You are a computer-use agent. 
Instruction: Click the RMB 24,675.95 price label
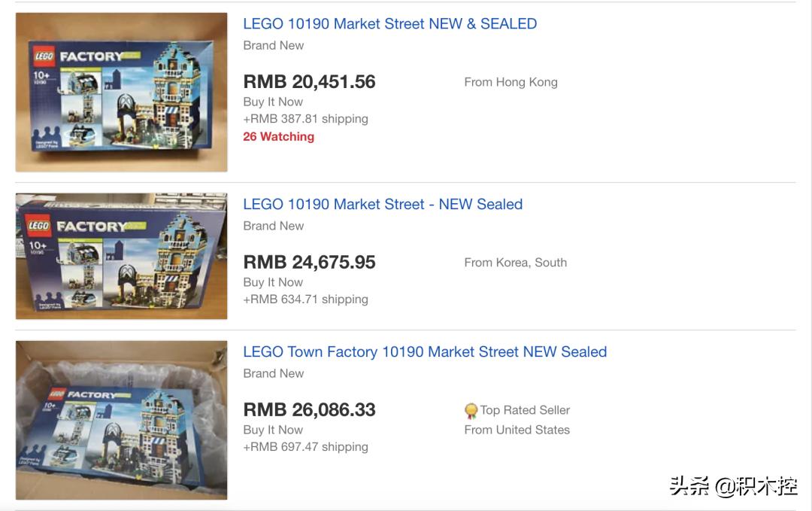click(x=308, y=262)
